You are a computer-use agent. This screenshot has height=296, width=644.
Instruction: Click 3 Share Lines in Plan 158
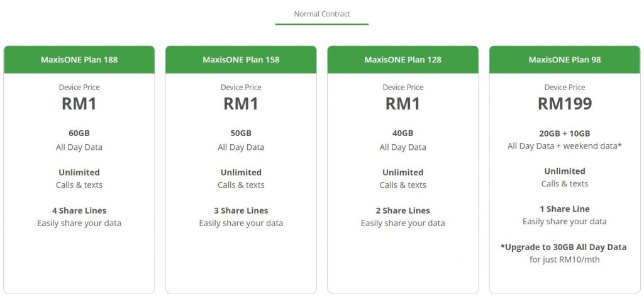pos(241,210)
